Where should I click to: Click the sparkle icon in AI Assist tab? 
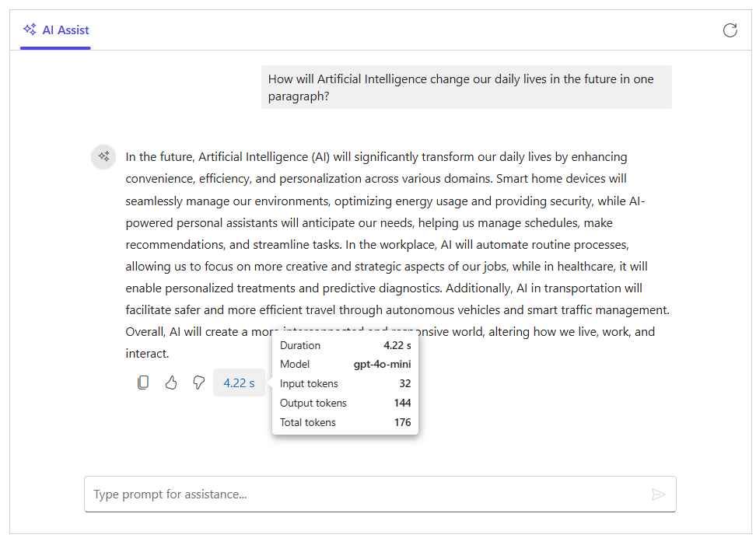click(30, 30)
